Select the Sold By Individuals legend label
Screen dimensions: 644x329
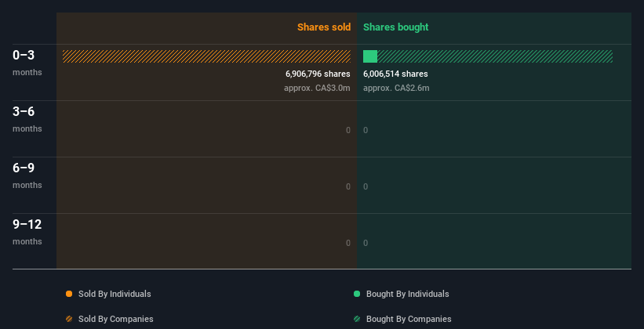pos(115,294)
